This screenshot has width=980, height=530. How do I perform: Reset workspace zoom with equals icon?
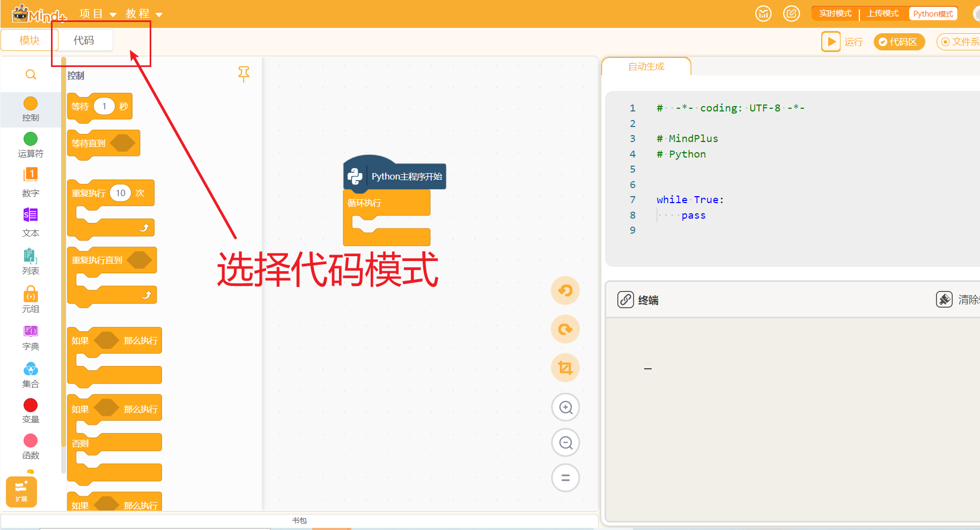(x=565, y=477)
